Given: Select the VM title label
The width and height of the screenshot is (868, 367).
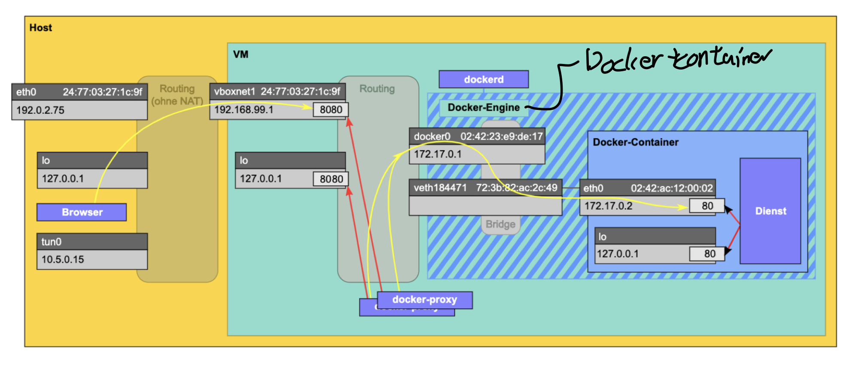Looking at the screenshot, I should click(x=241, y=55).
